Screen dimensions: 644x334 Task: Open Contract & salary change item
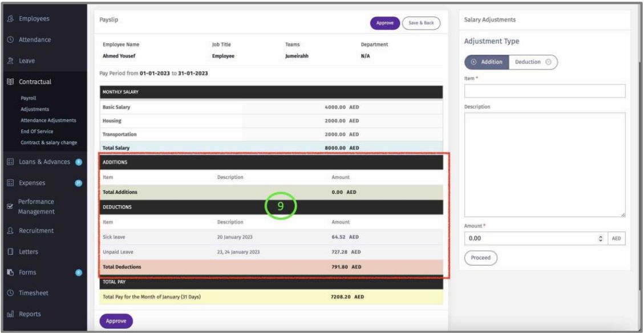click(x=48, y=142)
